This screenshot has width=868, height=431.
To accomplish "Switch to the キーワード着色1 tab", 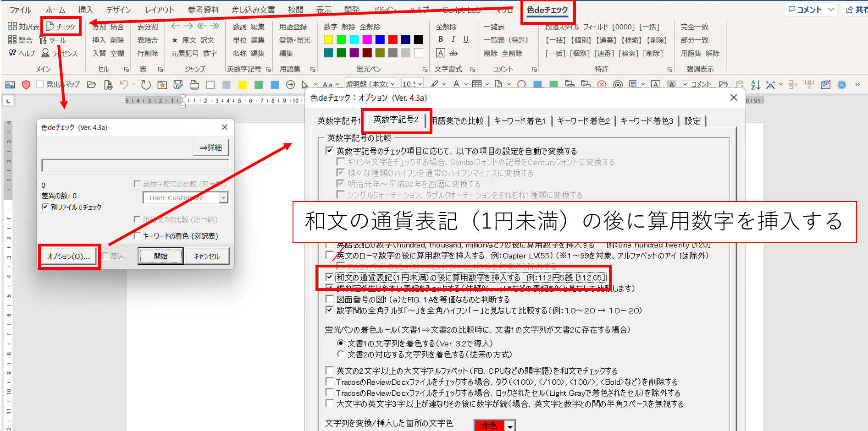I will click(x=520, y=121).
